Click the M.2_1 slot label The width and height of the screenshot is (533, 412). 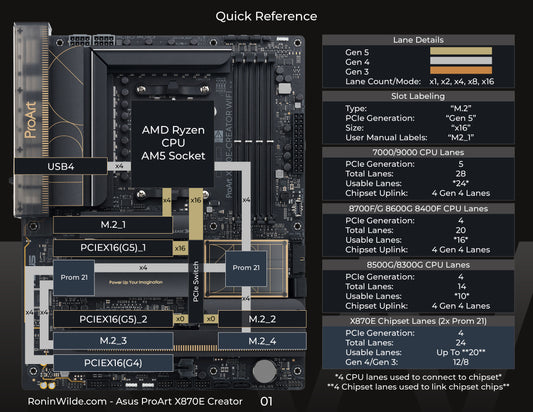(x=113, y=225)
